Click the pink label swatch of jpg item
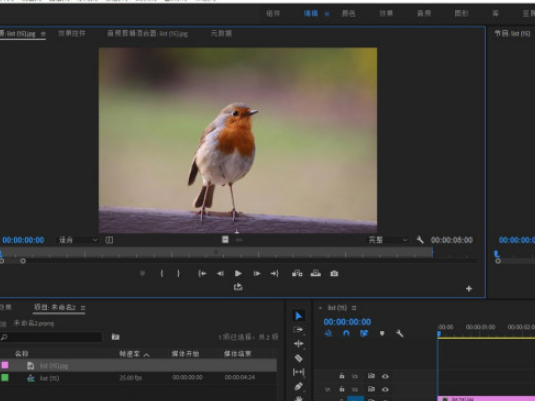Image resolution: width=535 pixels, height=401 pixels. (5, 365)
